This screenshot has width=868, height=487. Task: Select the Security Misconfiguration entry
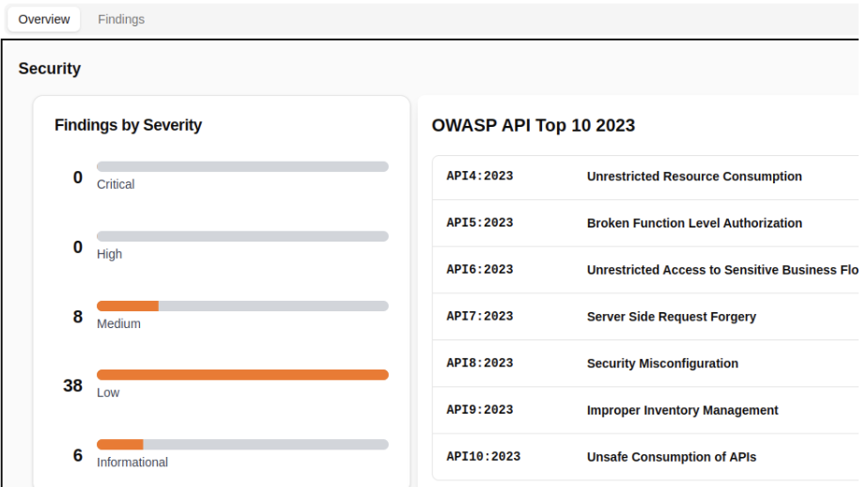coord(662,364)
